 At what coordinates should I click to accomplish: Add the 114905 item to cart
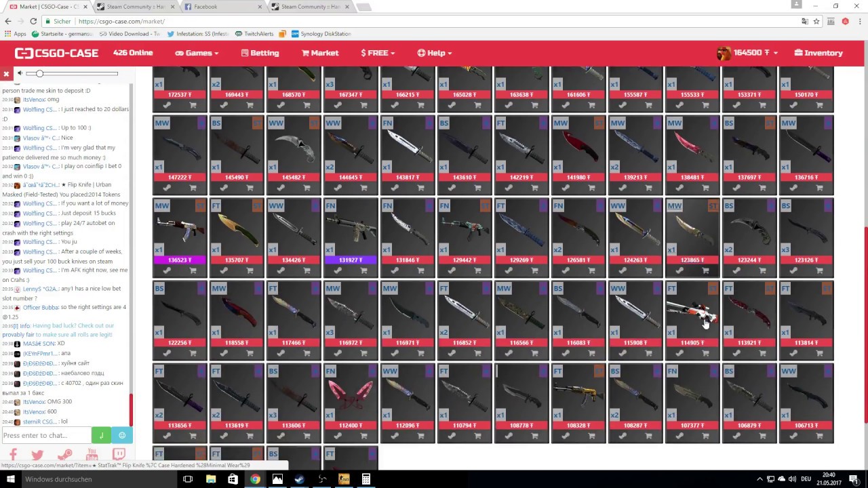point(705,353)
